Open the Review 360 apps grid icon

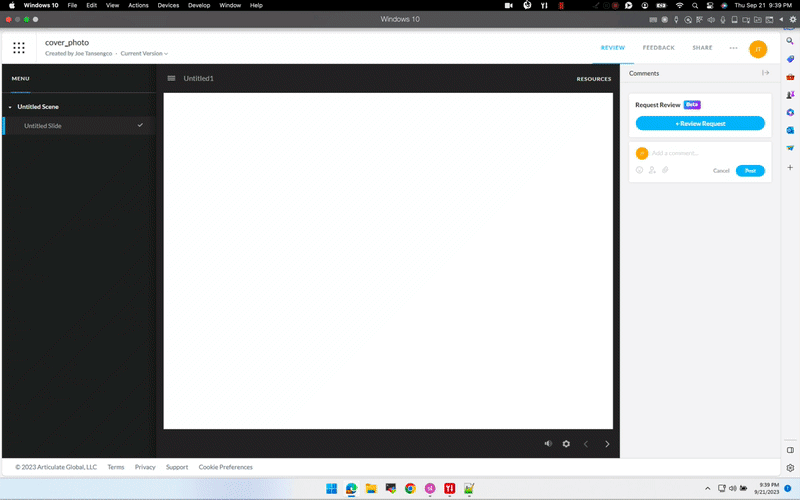(x=19, y=48)
